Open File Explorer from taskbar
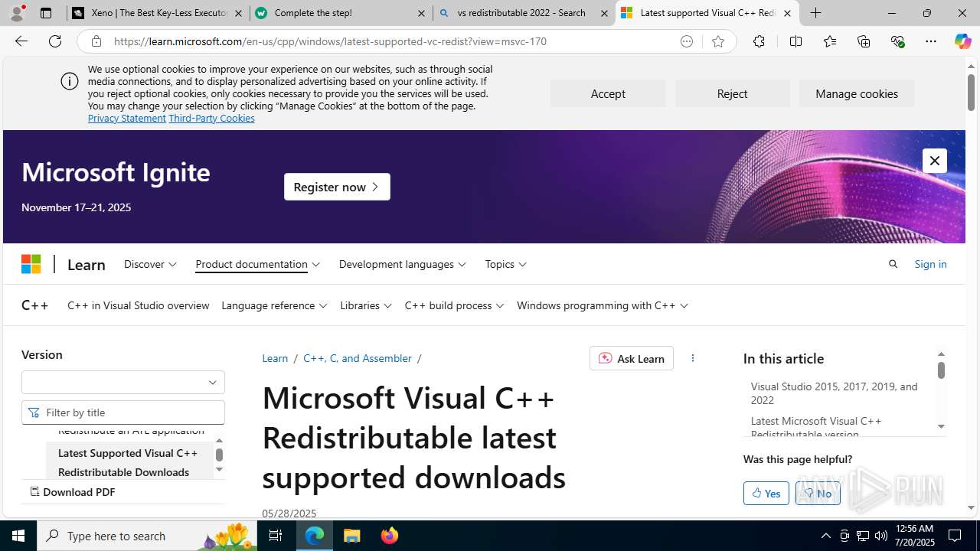Screen dimensions: 980x551 click(352, 536)
